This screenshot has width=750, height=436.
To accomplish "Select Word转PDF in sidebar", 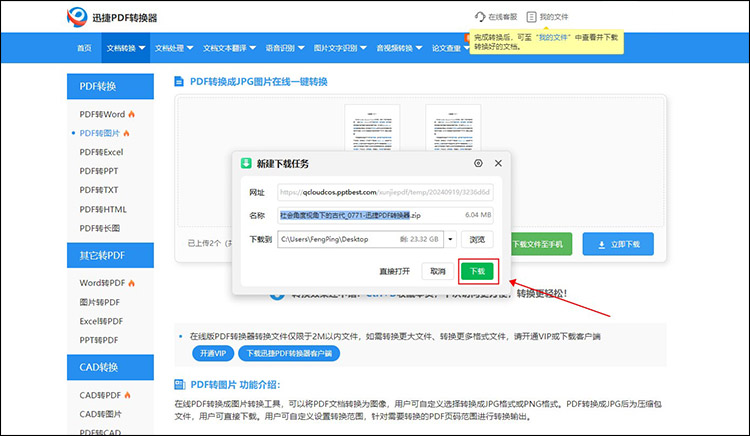I will [102, 283].
